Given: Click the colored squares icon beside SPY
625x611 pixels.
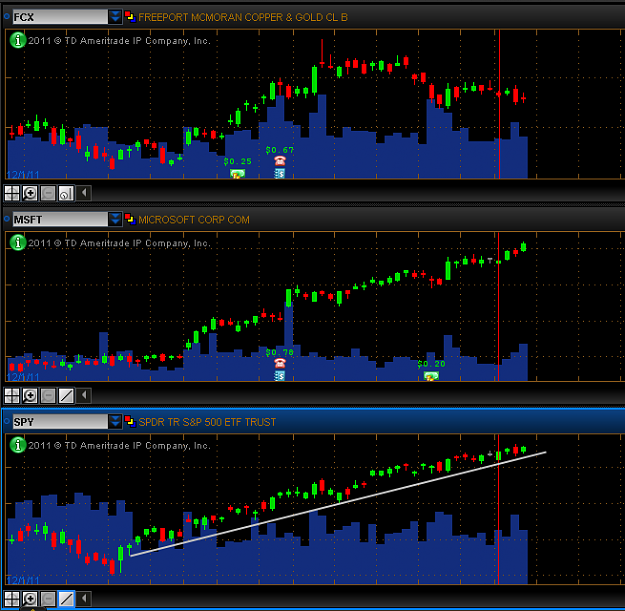Looking at the screenshot, I should click(130, 422).
